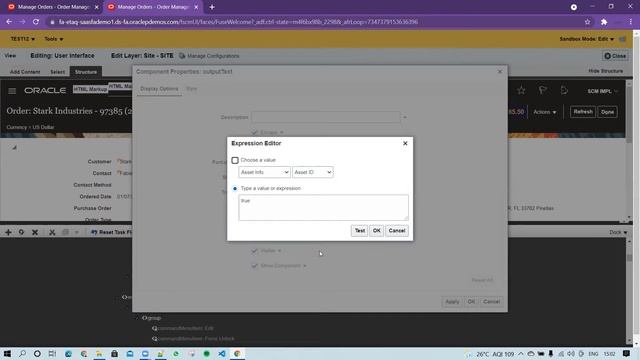Screen dimensions: 640x360
Task: Open the View menu
Action: [10, 56]
